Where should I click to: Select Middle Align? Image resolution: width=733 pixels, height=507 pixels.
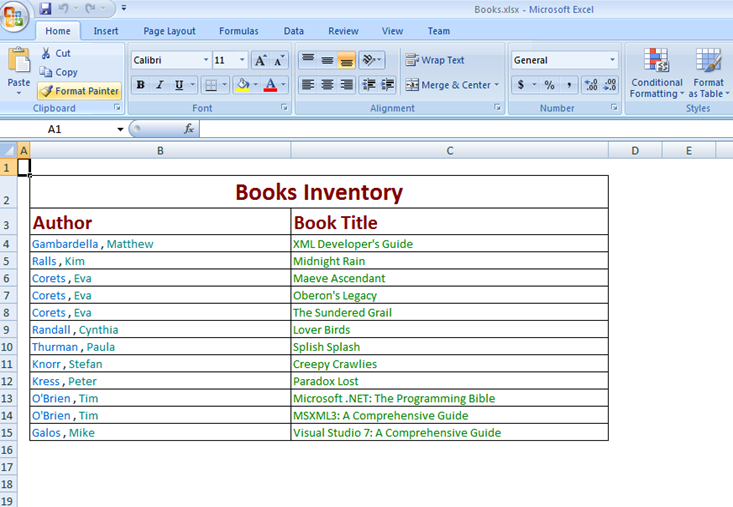(x=327, y=60)
